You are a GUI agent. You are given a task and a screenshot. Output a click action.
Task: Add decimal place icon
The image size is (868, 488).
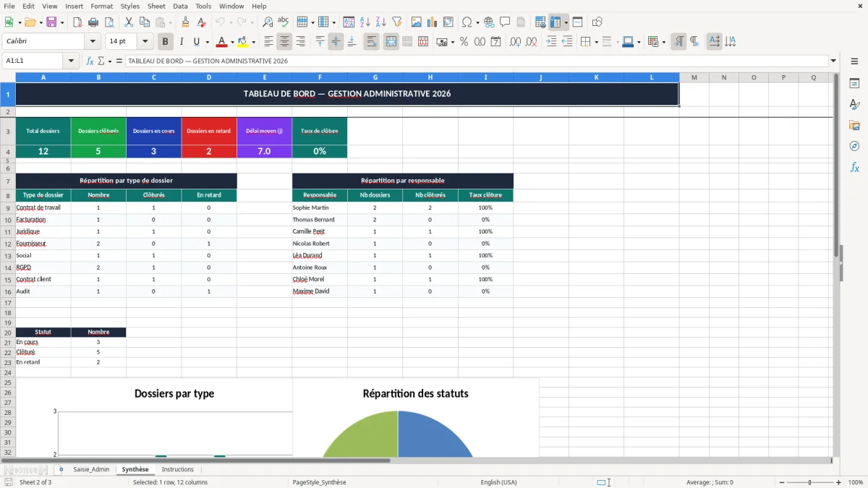(515, 42)
